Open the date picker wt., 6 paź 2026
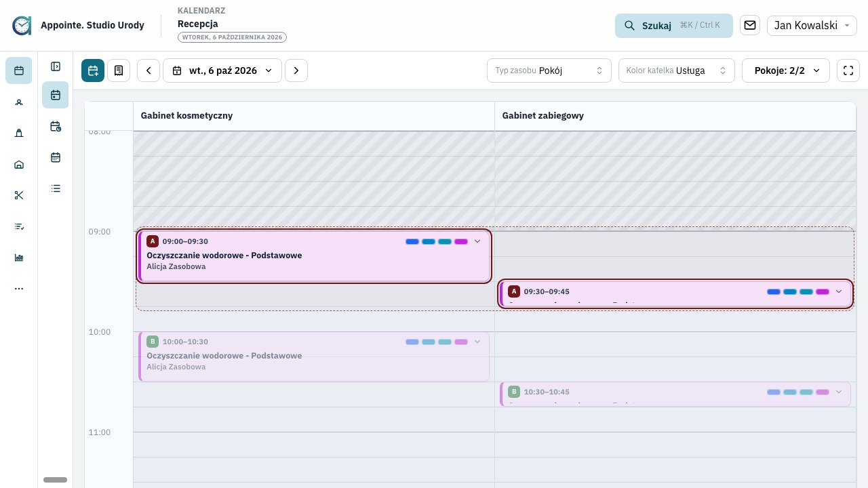Screen dimensions: 868x488 pos(222,70)
